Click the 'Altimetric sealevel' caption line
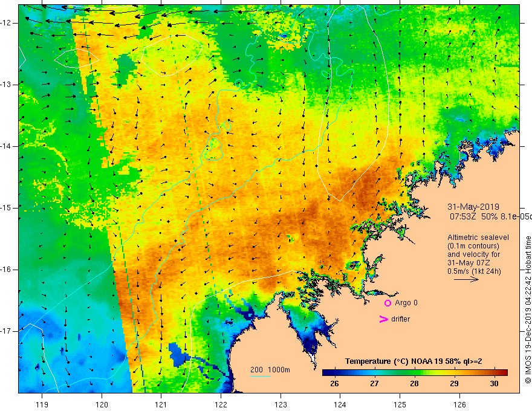This screenshot has width=532, height=411. point(478,238)
